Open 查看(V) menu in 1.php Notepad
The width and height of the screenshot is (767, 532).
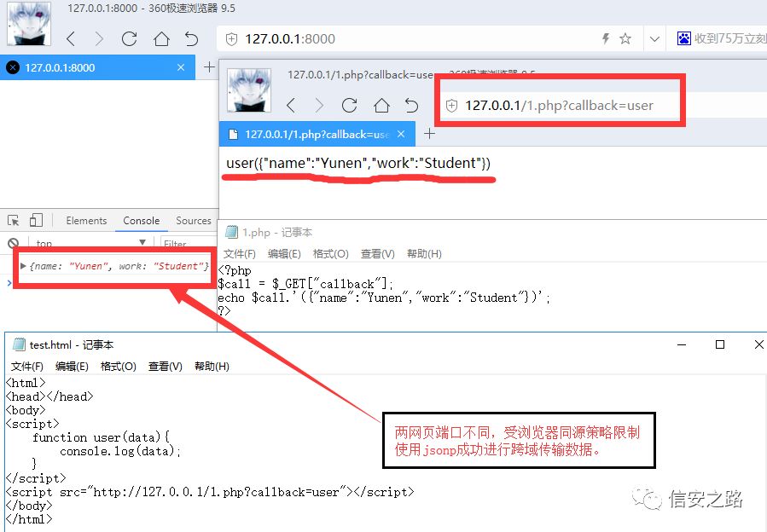(378, 254)
